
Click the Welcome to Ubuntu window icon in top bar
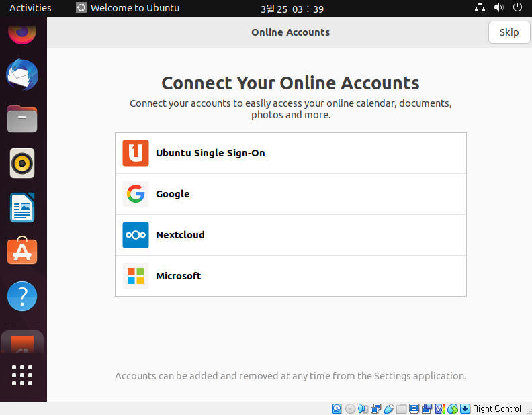pos(81,7)
